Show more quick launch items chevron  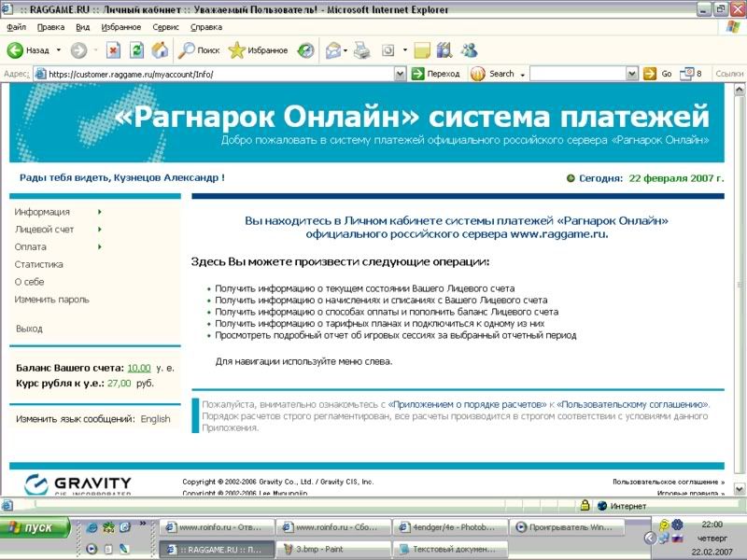143,524
